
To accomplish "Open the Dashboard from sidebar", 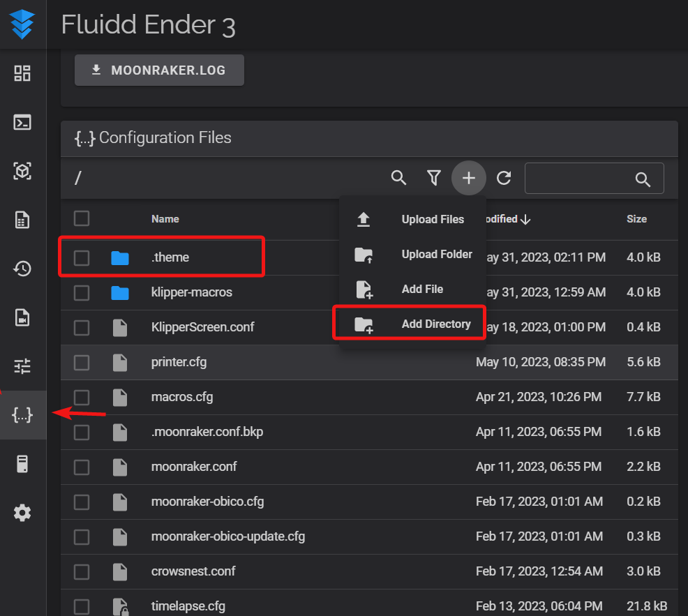I will coord(22,73).
